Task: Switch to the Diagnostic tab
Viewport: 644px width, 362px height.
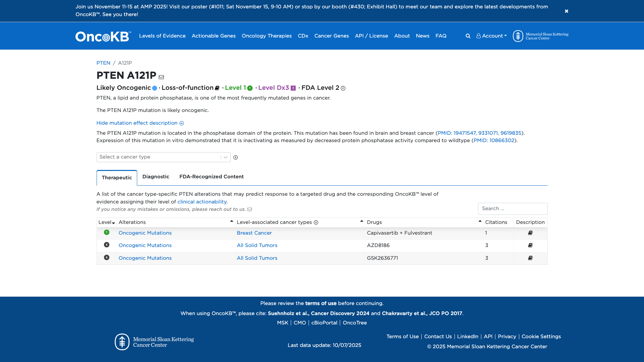Action: (156, 177)
